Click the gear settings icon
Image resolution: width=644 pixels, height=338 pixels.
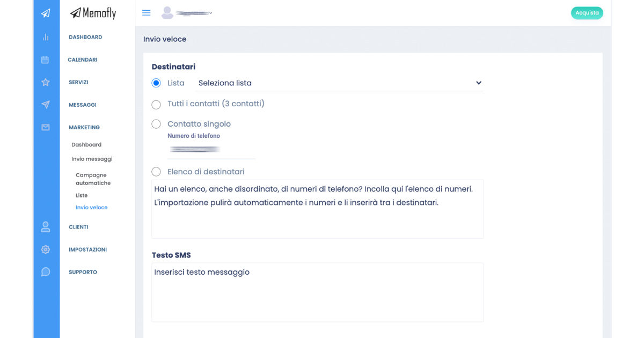tap(46, 249)
